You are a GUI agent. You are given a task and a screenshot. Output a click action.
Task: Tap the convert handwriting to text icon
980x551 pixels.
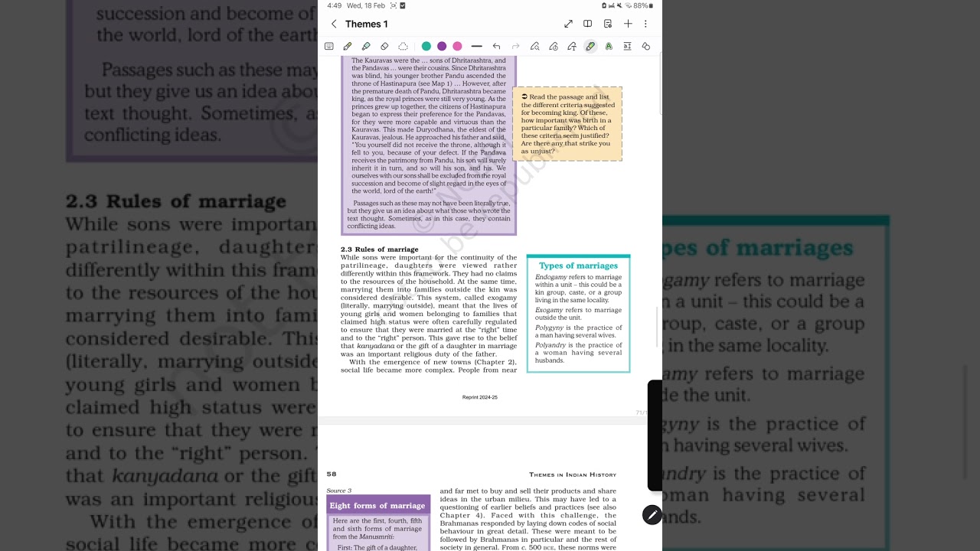coord(572,47)
